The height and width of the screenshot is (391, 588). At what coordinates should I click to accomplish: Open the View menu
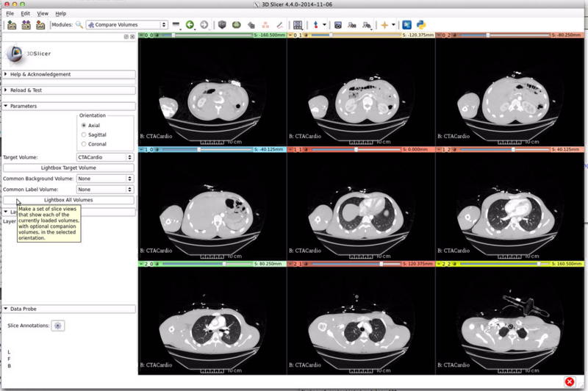click(43, 13)
